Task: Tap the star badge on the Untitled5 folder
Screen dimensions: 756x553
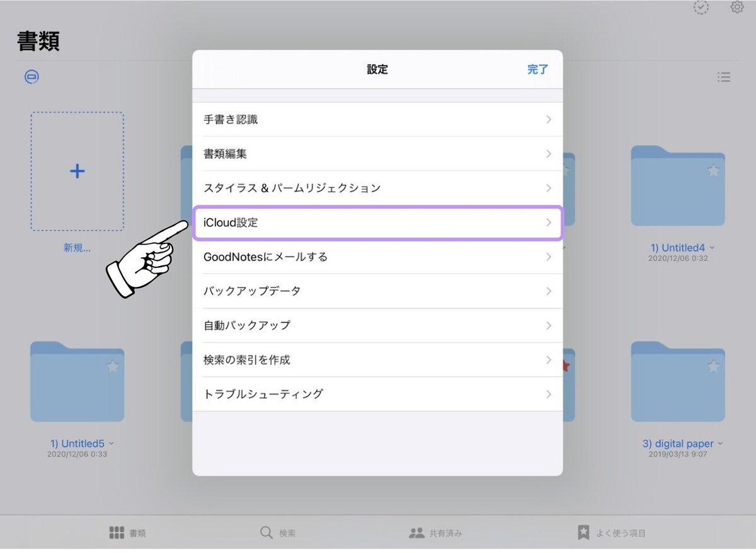Action: (x=112, y=365)
